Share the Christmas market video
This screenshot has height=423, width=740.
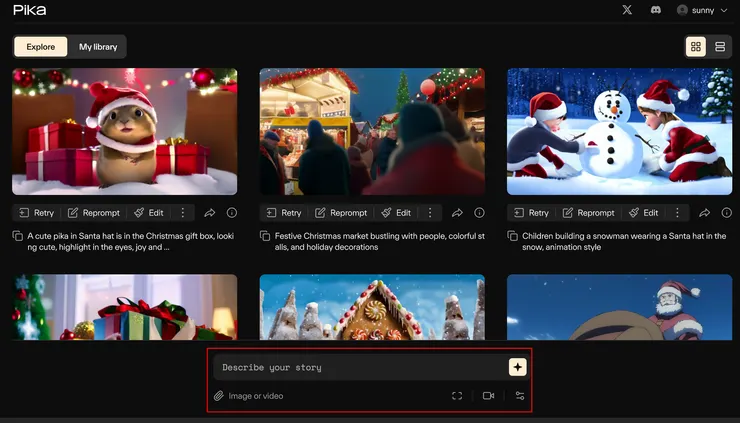[457, 213]
